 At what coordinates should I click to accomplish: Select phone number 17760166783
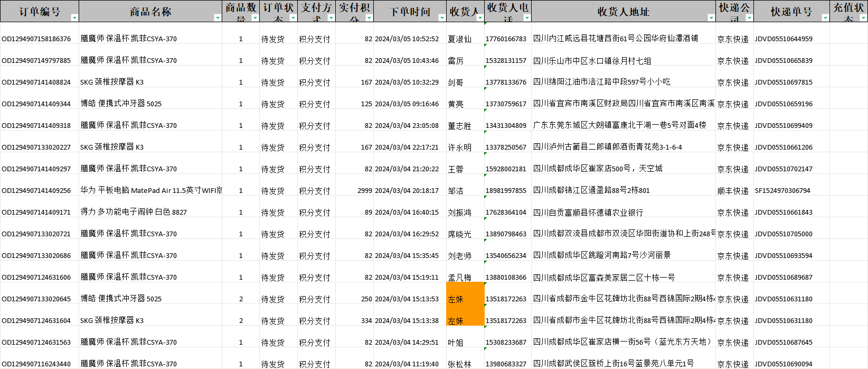click(x=506, y=39)
